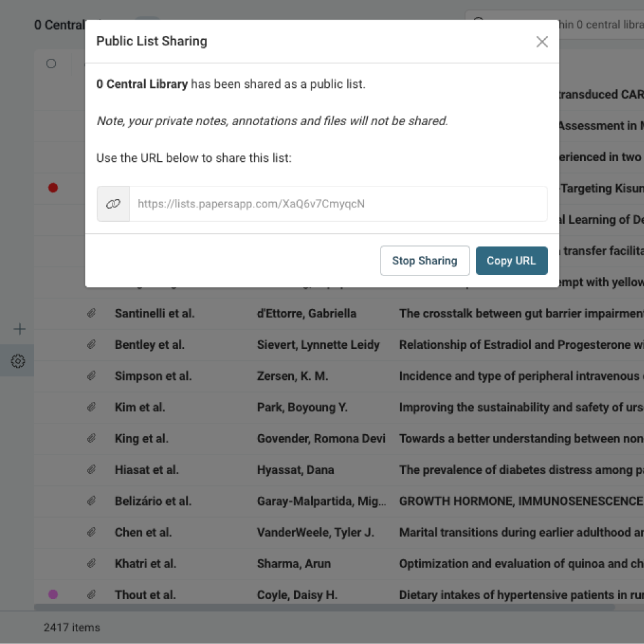Open the settings gear in the sidebar
The width and height of the screenshot is (644, 644).
pos(18,360)
